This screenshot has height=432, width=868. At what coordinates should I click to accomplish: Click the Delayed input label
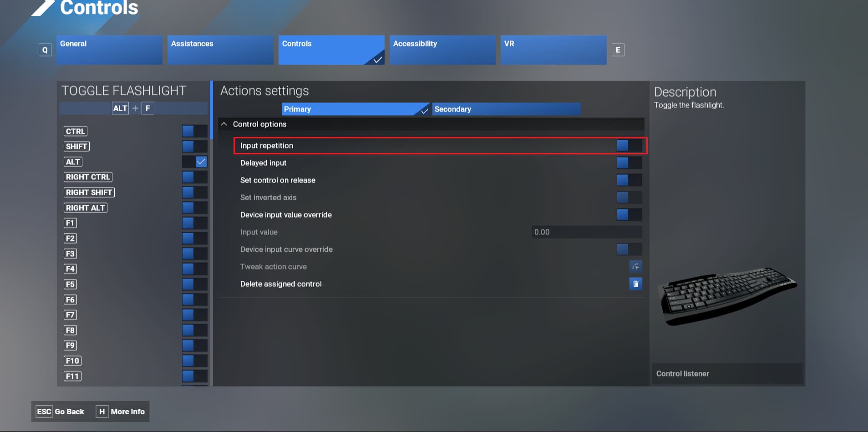tap(264, 163)
